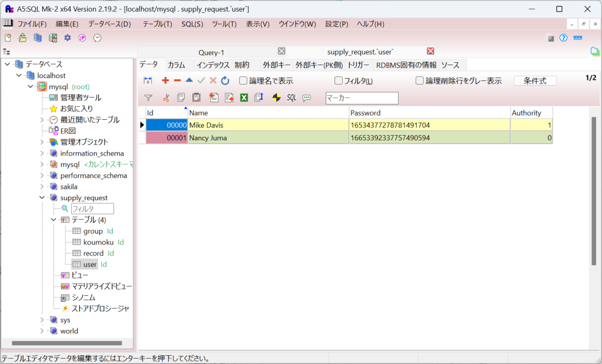Click the funnel filter icon
The width and height of the screenshot is (602, 364).
(x=148, y=97)
